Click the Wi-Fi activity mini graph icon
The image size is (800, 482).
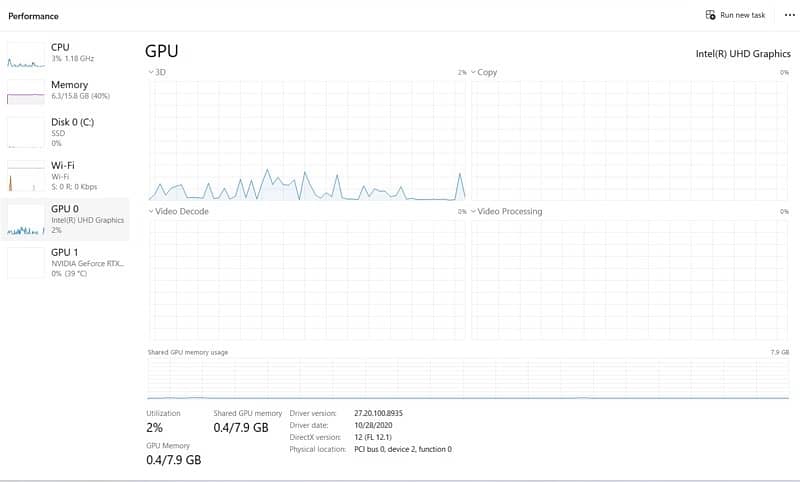(26, 176)
